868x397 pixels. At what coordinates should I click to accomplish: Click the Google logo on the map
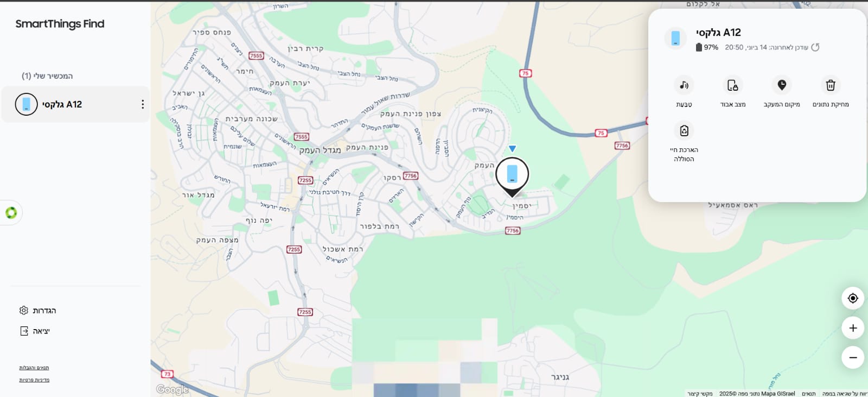pyautogui.click(x=173, y=389)
